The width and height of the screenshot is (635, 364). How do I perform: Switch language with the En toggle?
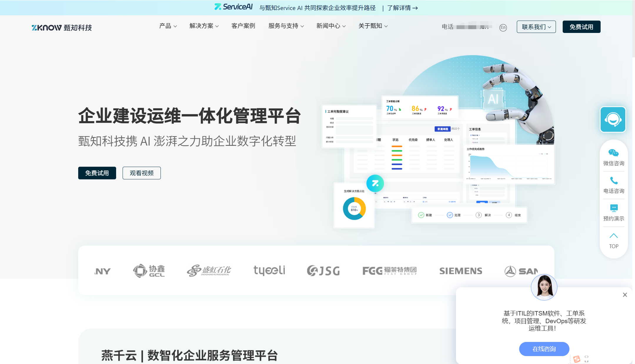[502, 27]
